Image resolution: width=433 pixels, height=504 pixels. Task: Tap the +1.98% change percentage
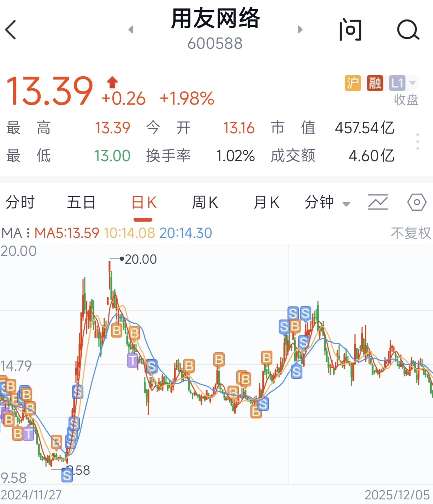(x=187, y=98)
